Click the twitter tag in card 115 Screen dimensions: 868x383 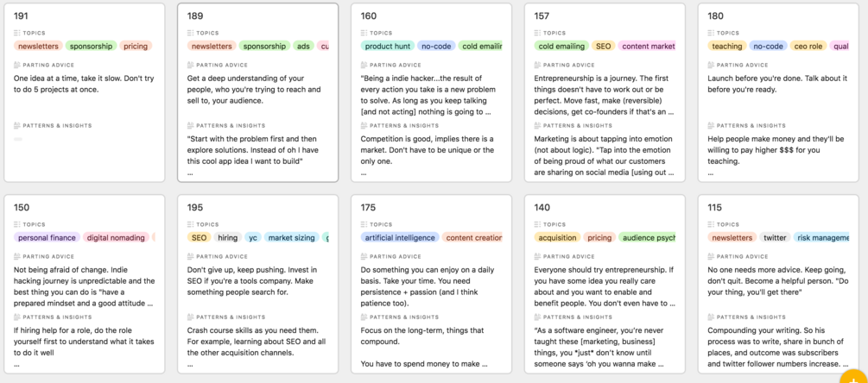tap(775, 238)
